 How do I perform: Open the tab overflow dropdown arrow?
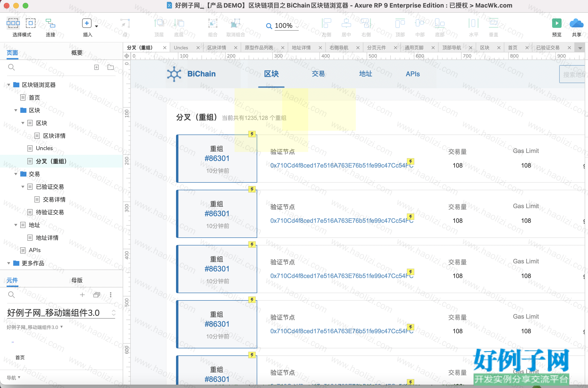pyautogui.click(x=580, y=48)
